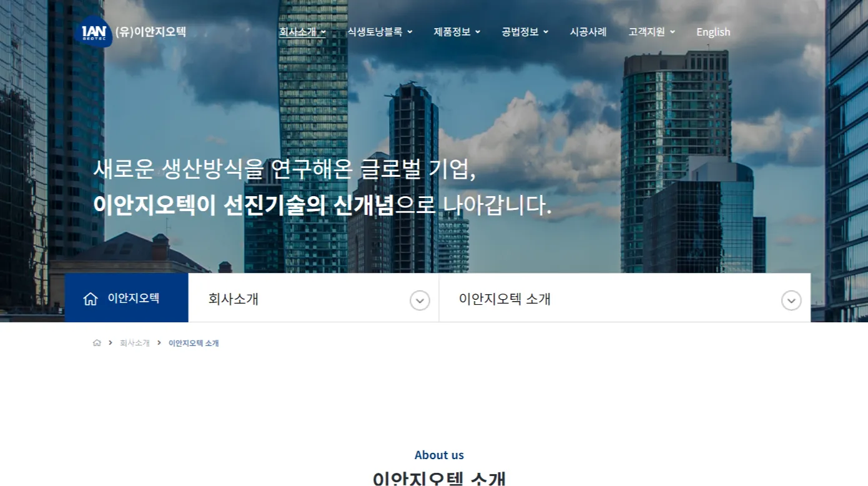Expand the 제품정보 navigation menu
Image resolution: width=868 pixels, height=486 pixels.
(x=457, y=32)
